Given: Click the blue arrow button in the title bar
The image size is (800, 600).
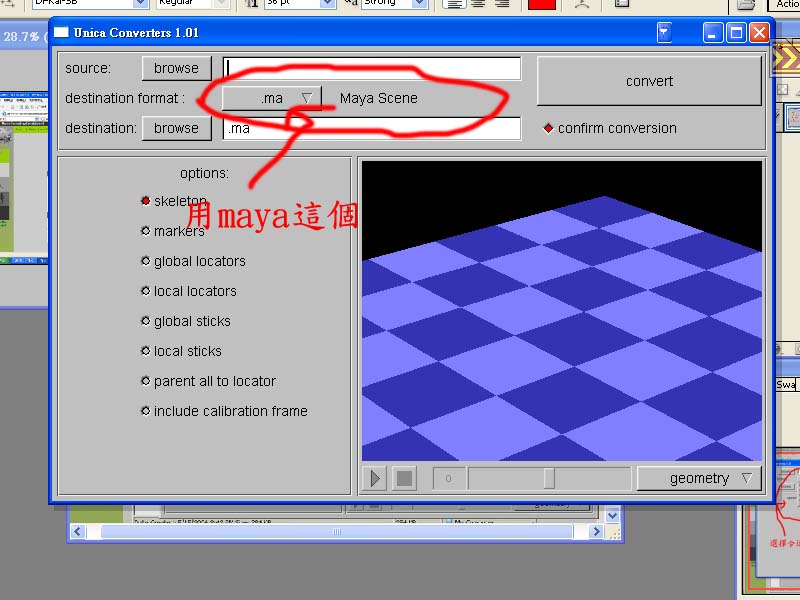Looking at the screenshot, I should pyautogui.click(x=664, y=33).
